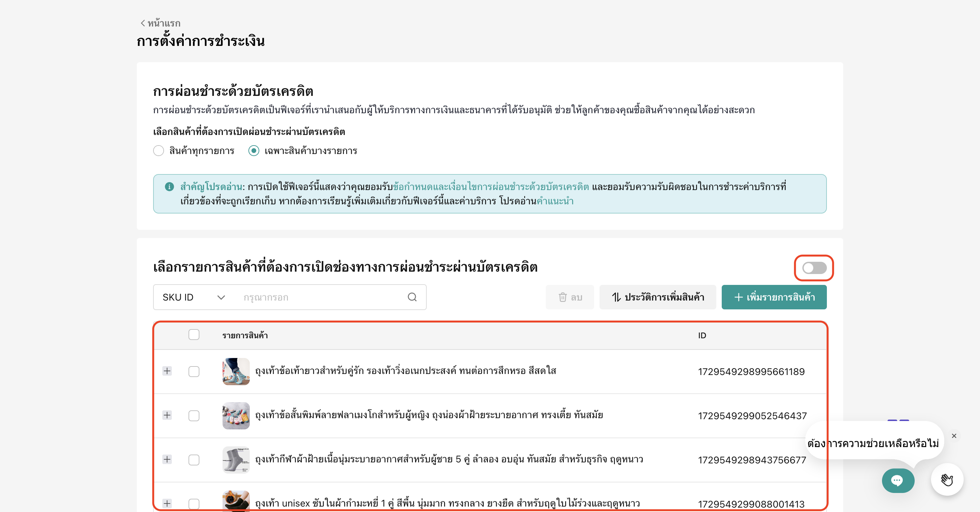980x512 pixels.
Task: Check the box for ถุงเท้าข้อเท้ายาวสำหรับคู่รัก
Action: click(194, 371)
